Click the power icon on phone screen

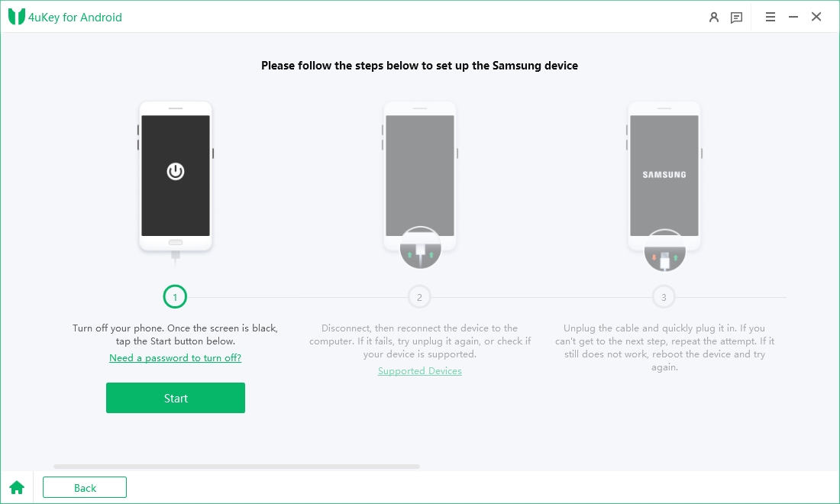(176, 171)
